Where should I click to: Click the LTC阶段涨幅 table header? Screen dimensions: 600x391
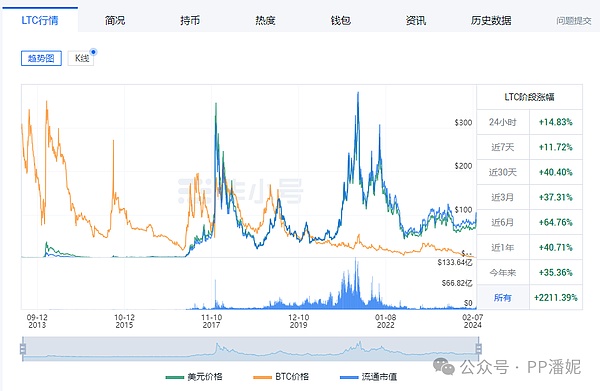[x=529, y=97]
